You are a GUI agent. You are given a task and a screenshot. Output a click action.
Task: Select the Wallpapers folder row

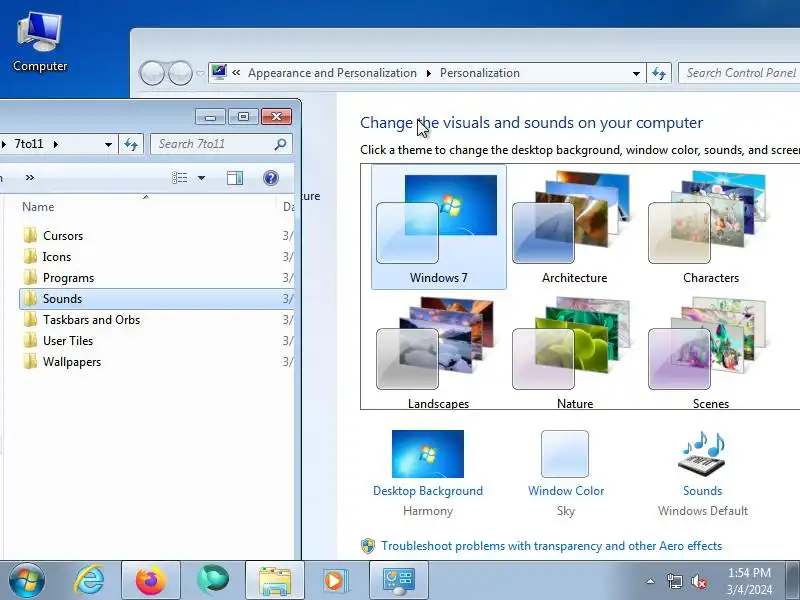157,362
